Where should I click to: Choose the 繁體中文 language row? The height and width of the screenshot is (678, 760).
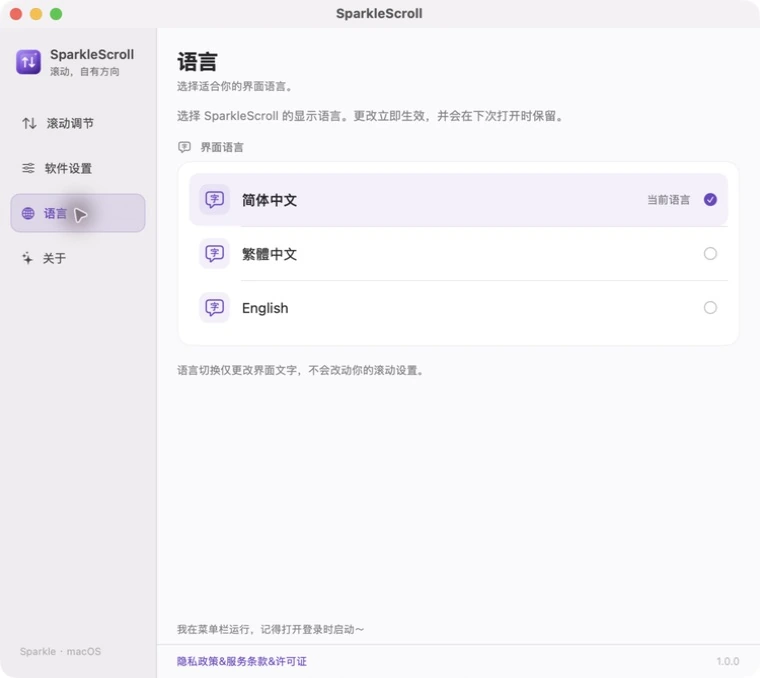coord(459,253)
